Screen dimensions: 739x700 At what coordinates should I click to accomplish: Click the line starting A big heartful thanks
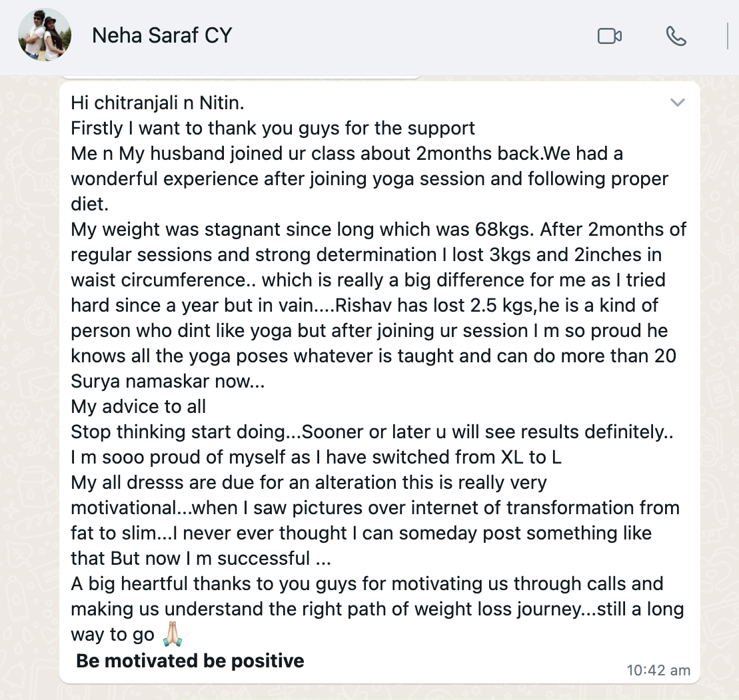(367, 584)
